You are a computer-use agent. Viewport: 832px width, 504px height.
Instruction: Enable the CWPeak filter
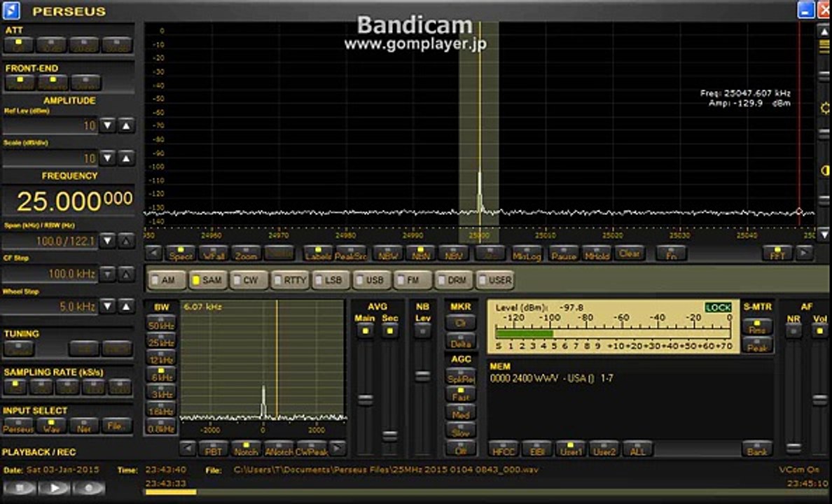[312, 449]
